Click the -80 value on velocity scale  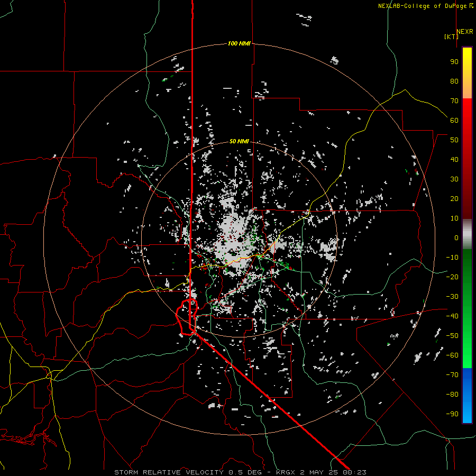click(452, 395)
